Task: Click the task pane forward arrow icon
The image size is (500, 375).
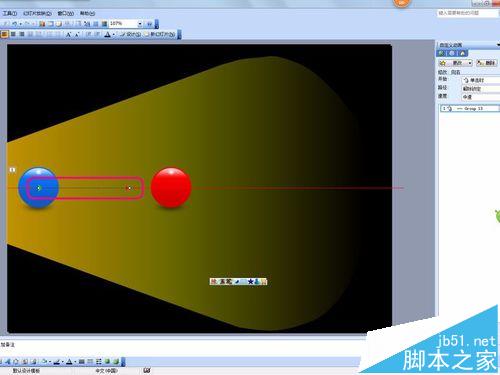Action: coord(452,53)
